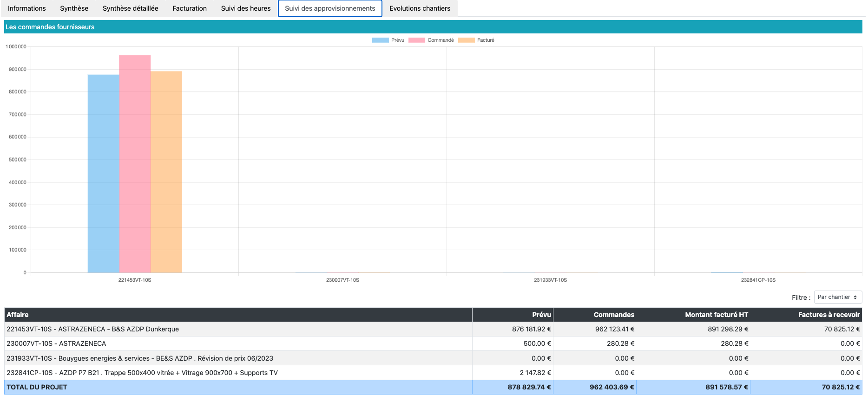This screenshot has height=395, width=868.
Task: Open the Synthèse détaillée tab
Action: click(x=130, y=8)
